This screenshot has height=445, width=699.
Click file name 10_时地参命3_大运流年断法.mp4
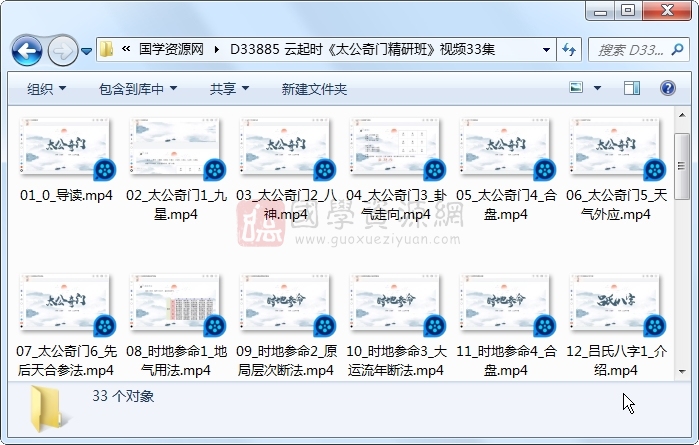(x=396, y=361)
